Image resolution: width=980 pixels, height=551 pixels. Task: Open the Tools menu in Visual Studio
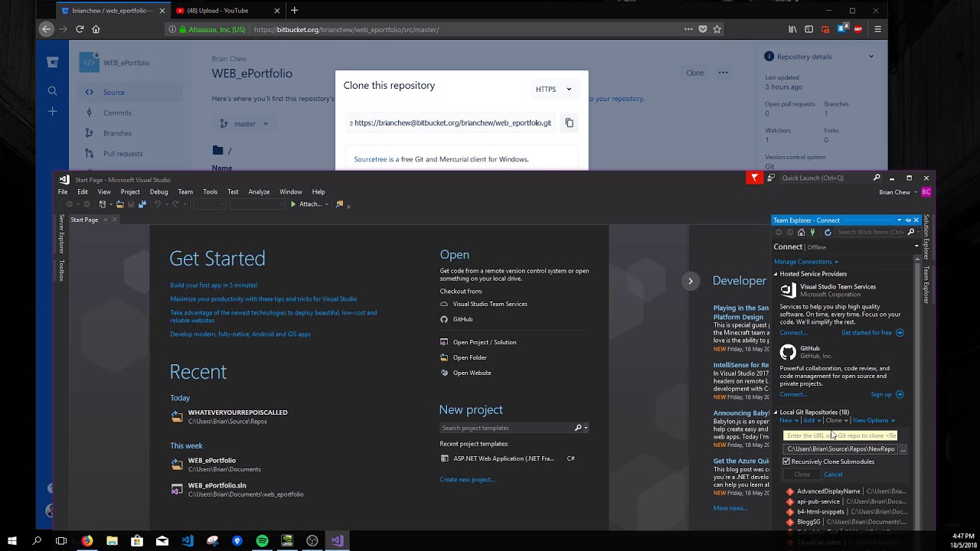pos(210,192)
